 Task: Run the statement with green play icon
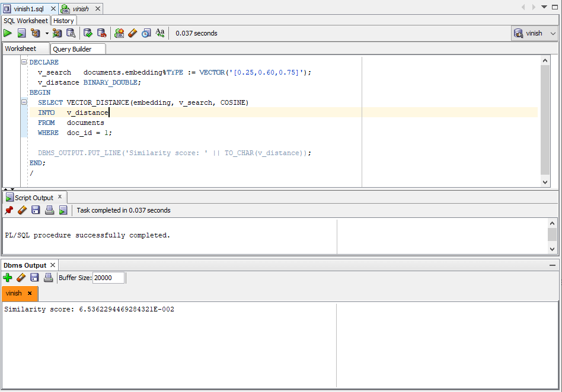8,33
